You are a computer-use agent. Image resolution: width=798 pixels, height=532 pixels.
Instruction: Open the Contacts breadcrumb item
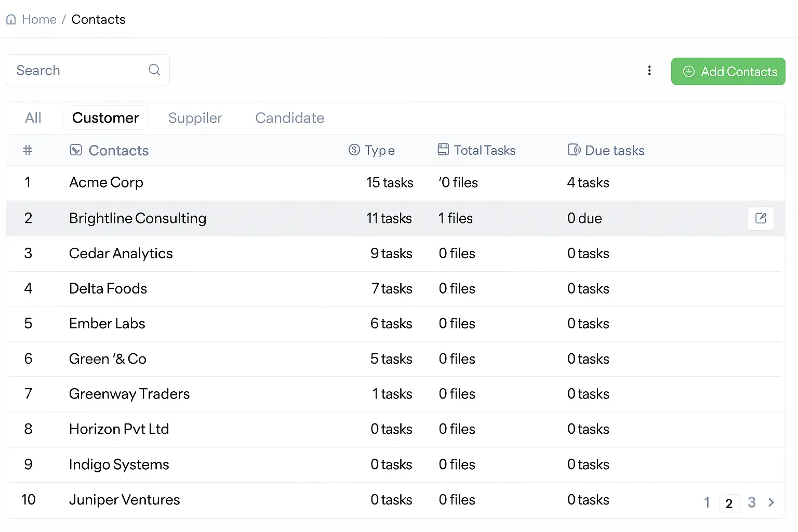point(98,19)
